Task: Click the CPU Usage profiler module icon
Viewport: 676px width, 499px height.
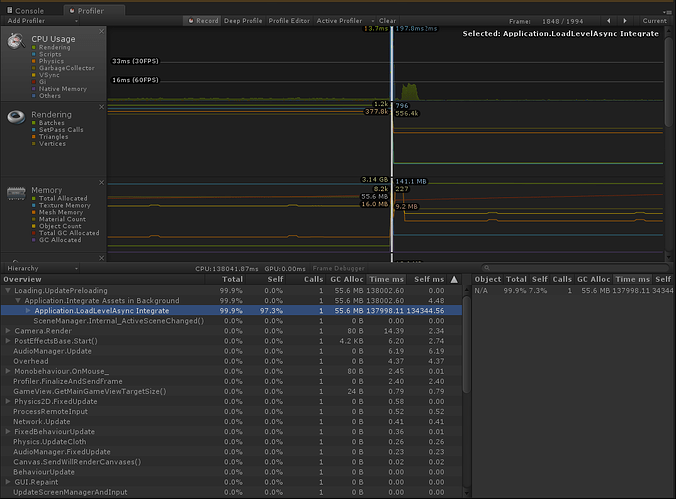Action: (x=17, y=41)
